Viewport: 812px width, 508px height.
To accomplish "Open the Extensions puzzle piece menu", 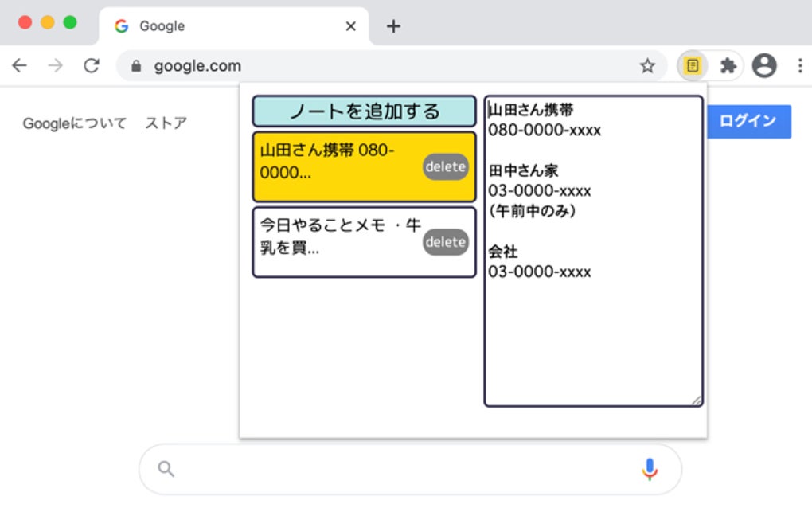I will [x=728, y=66].
